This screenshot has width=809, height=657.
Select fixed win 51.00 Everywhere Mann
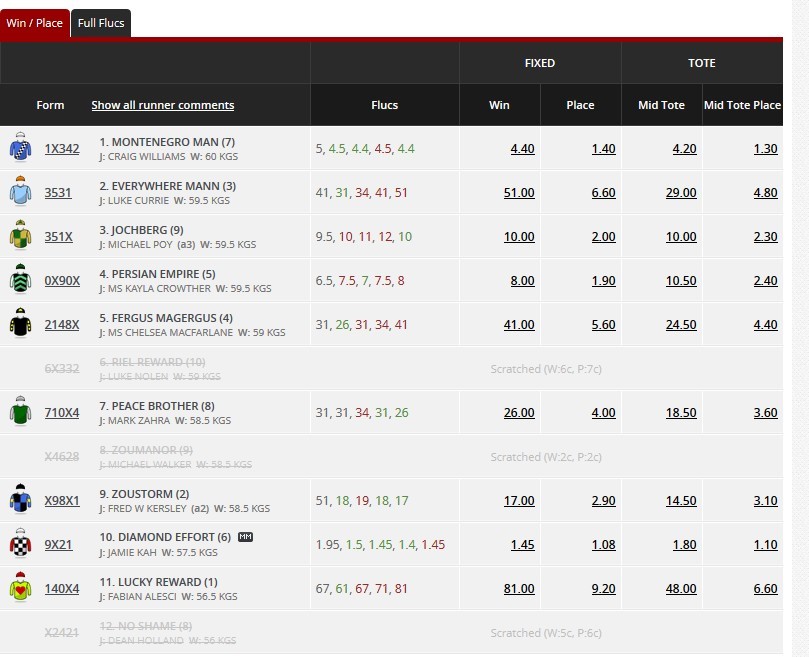pyautogui.click(x=519, y=193)
